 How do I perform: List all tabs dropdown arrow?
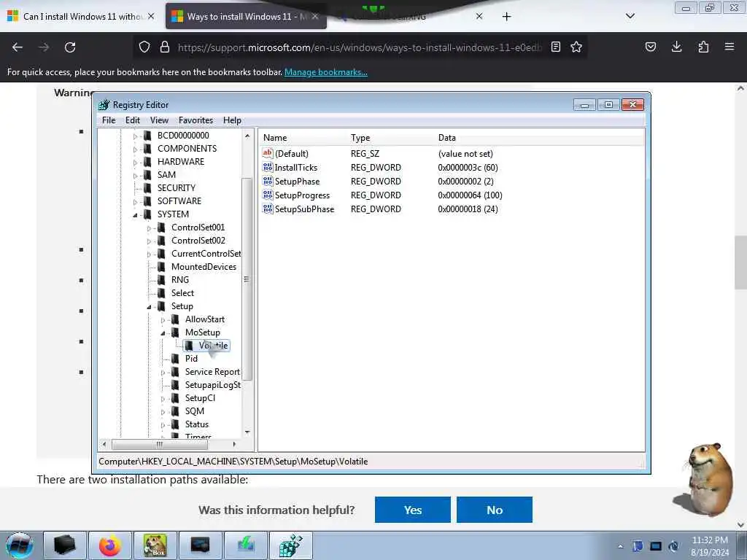630,16
